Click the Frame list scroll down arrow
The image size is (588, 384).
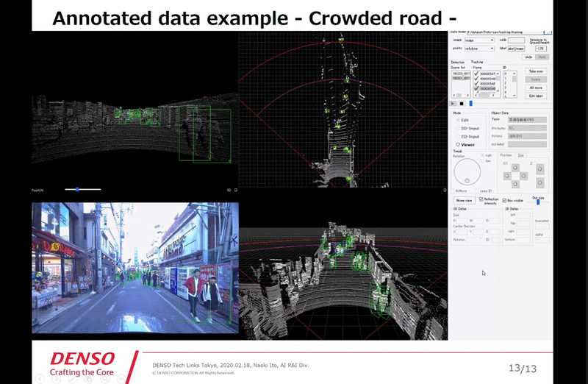pos(498,90)
